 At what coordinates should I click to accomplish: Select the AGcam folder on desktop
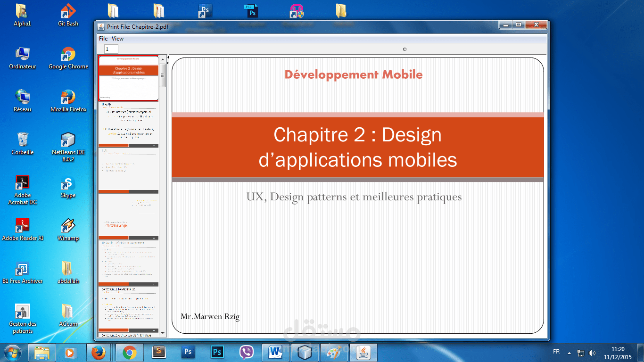pyautogui.click(x=68, y=315)
